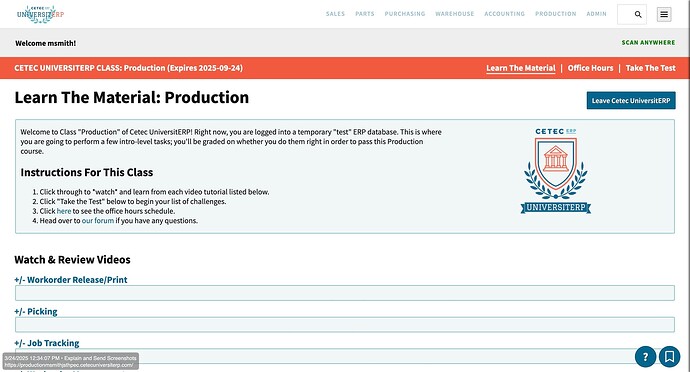This screenshot has height=372, width=690.
Task: Open the Production menu
Action: 555,14
